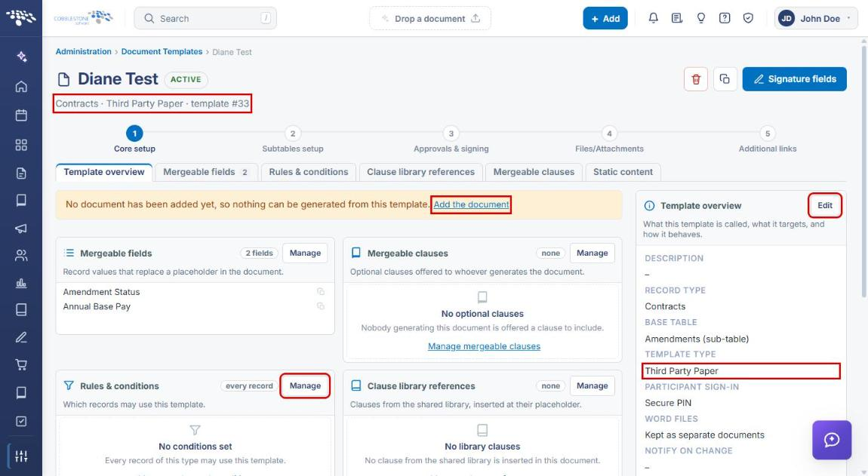Switch to the Mergeable fields tab
This screenshot has width=868, height=476.
click(x=206, y=172)
